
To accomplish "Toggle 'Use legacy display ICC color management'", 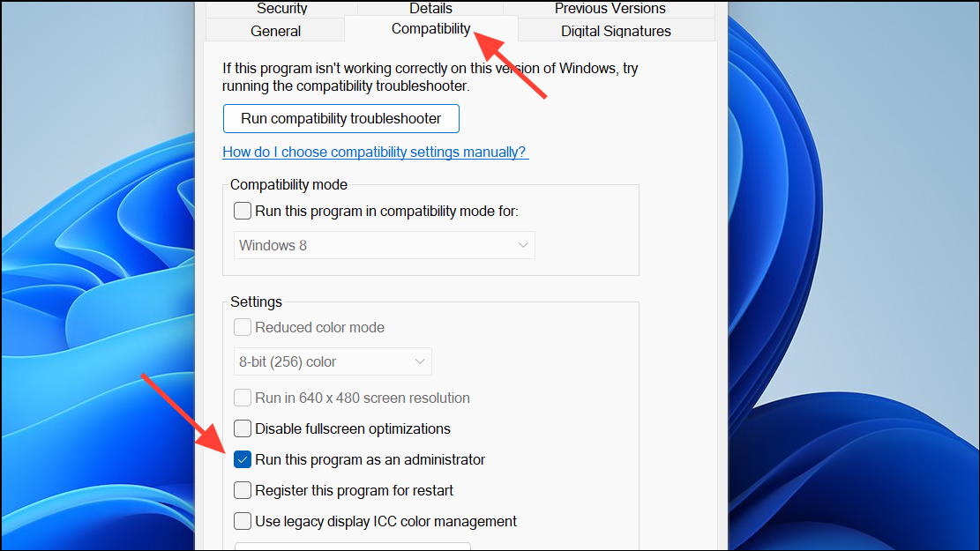I will (243, 521).
